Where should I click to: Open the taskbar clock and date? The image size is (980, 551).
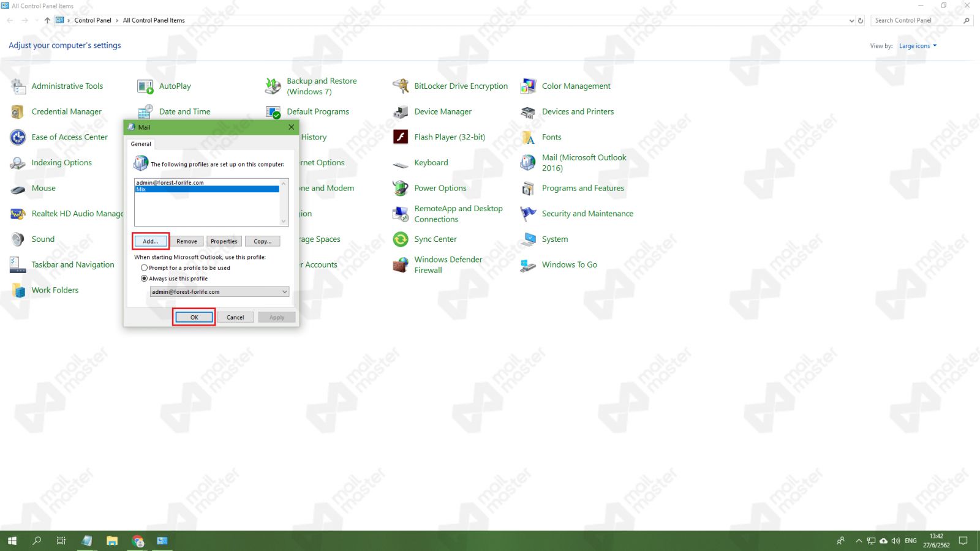(937, 541)
